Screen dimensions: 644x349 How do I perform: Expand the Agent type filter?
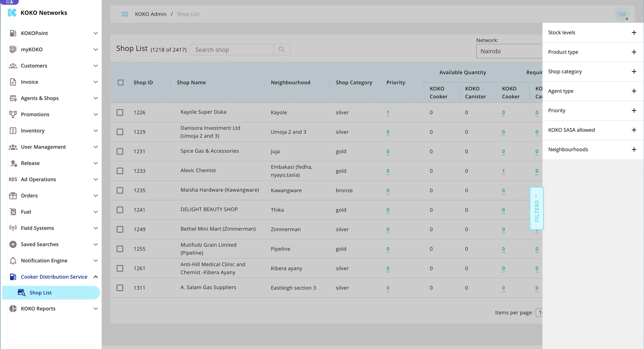tap(593, 91)
